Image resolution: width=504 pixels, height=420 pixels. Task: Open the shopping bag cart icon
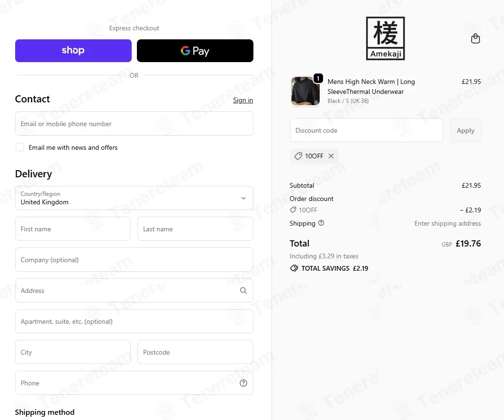pos(476,38)
